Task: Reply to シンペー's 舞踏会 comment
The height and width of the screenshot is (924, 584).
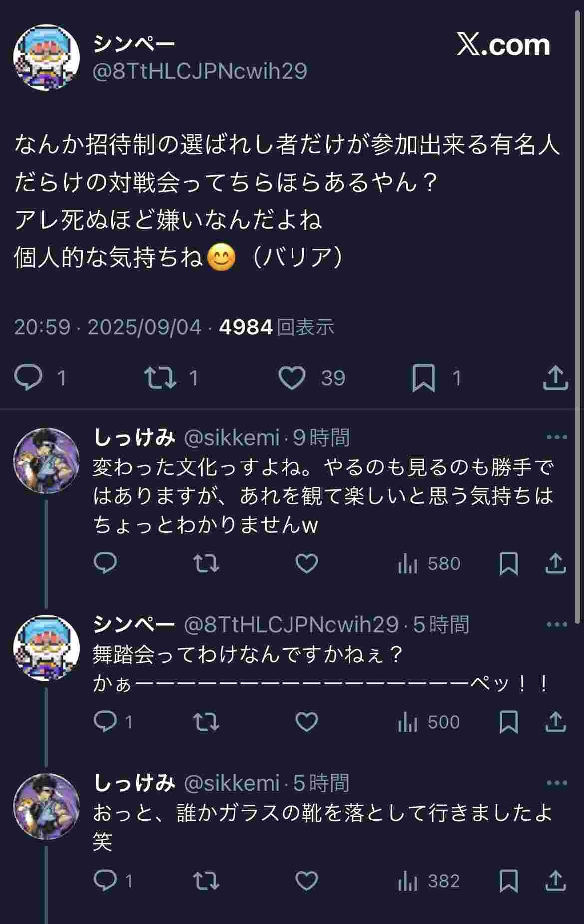Action: [105, 722]
